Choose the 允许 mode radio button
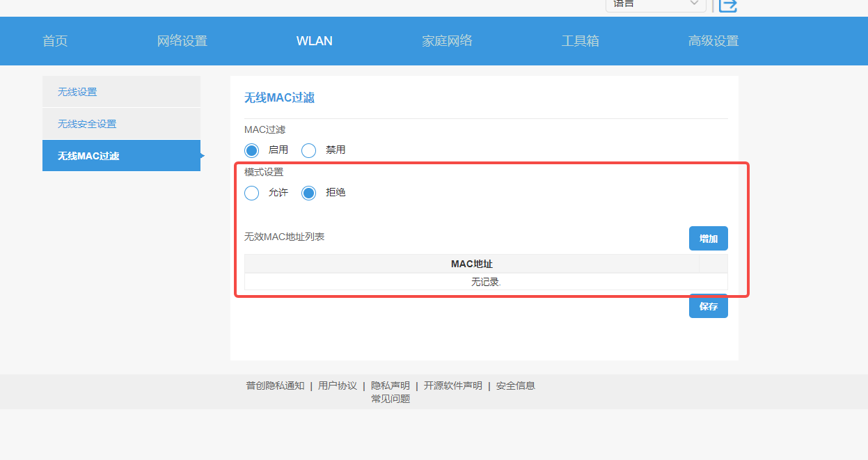This screenshot has height=460, width=868. click(252, 193)
